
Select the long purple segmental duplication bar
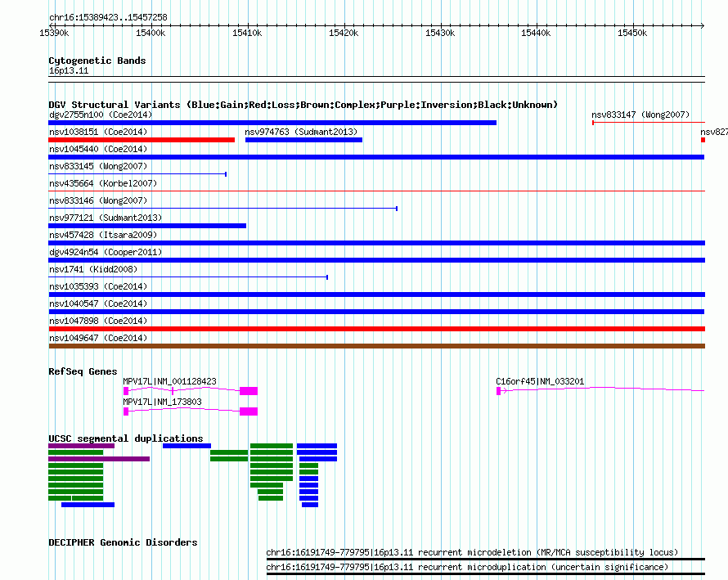99,459
